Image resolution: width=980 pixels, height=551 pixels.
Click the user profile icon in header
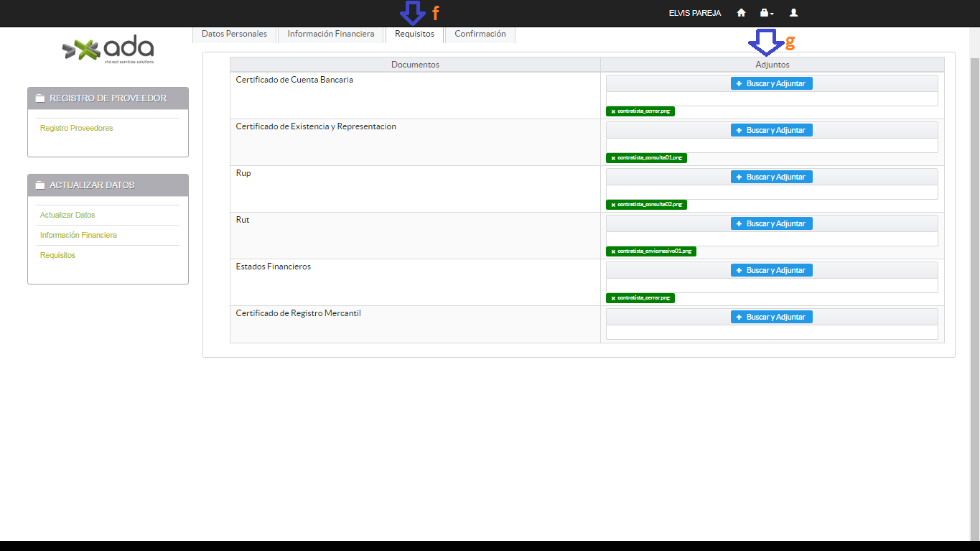coord(793,13)
